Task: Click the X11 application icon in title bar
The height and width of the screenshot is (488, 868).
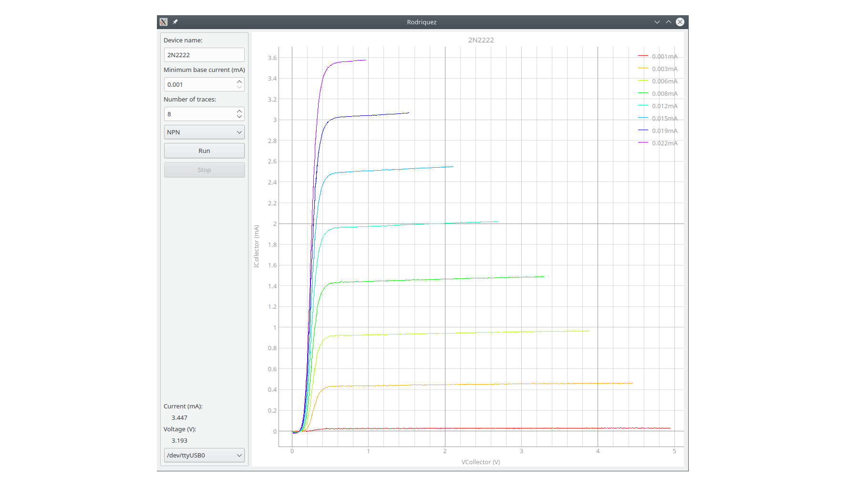Action: pyautogui.click(x=164, y=22)
